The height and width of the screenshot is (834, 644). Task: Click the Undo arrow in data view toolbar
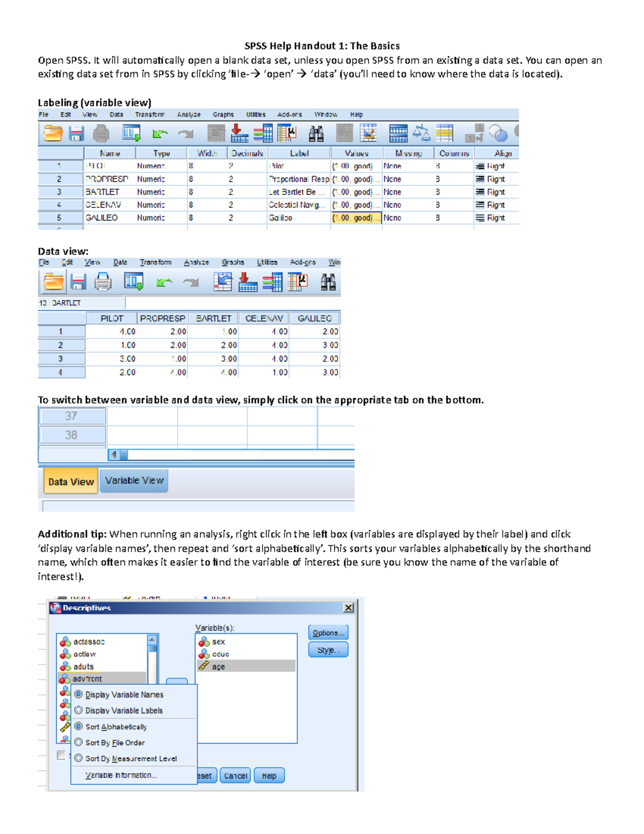click(164, 282)
